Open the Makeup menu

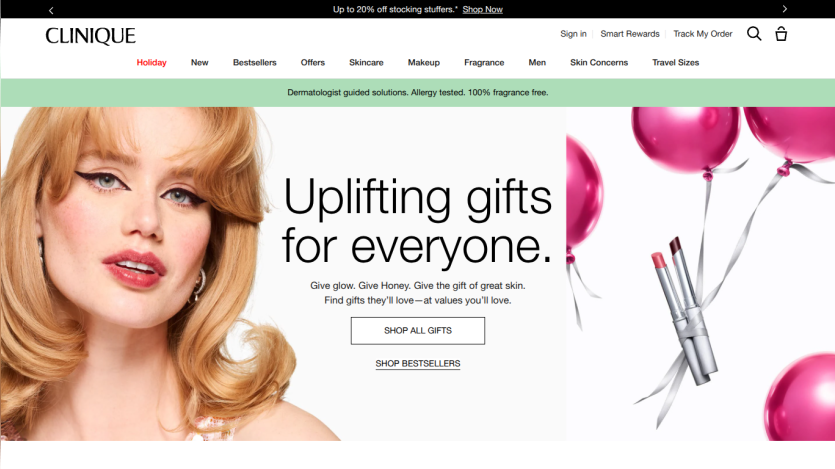click(x=424, y=62)
